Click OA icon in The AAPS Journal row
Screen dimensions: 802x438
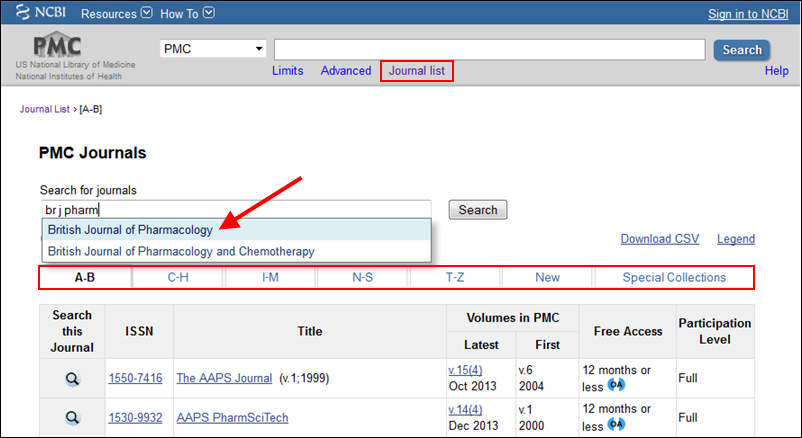tap(616, 385)
